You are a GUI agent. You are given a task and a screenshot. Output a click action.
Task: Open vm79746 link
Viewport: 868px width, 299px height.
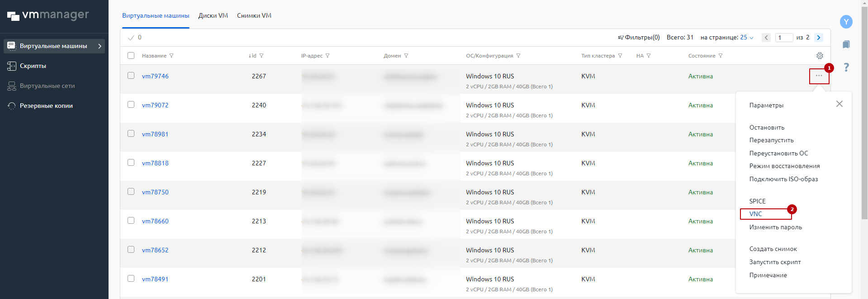tap(155, 76)
